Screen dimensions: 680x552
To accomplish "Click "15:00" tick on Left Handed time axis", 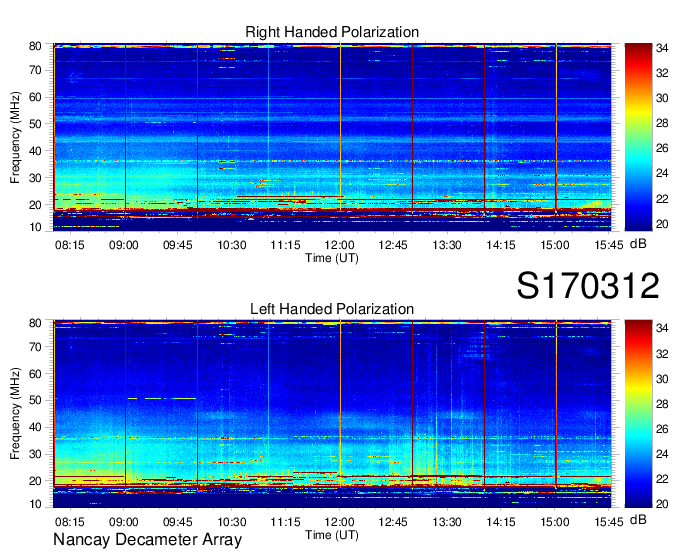I will (x=555, y=522).
